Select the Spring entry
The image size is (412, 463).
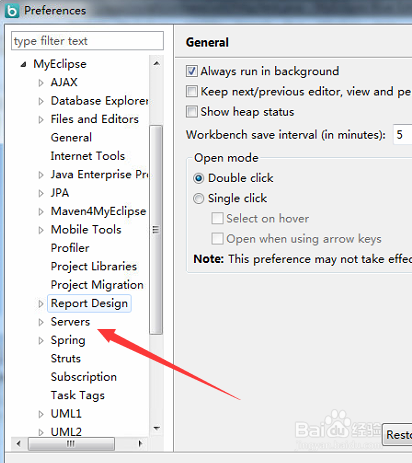[x=68, y=340]
